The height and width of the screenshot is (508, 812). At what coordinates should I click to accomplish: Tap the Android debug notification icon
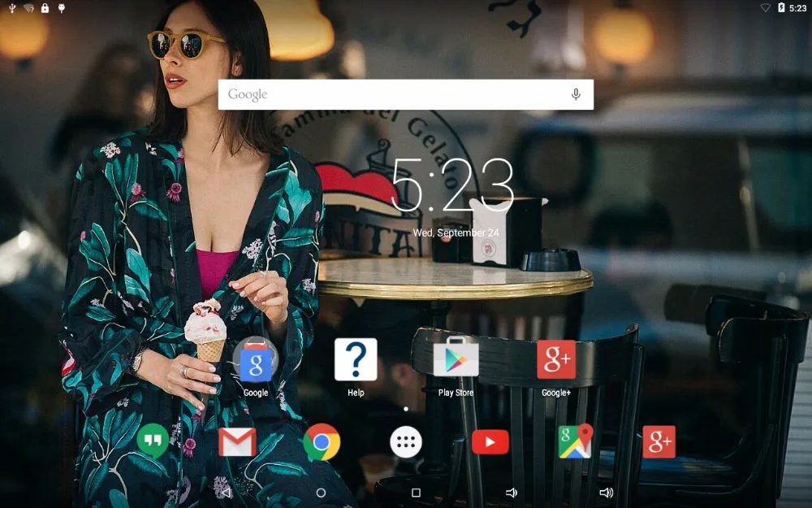coord(62,8)
